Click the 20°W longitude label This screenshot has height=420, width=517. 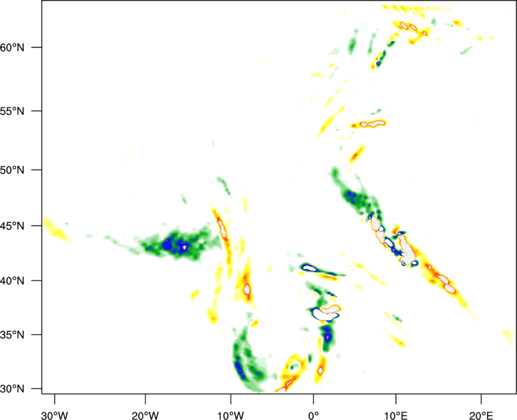tap(145, 415)
